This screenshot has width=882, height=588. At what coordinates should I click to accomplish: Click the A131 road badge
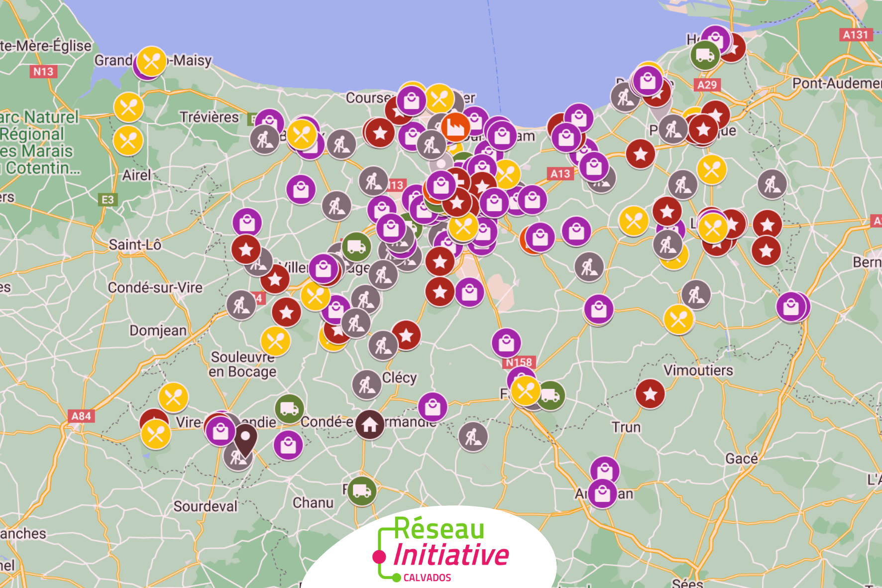855,35
